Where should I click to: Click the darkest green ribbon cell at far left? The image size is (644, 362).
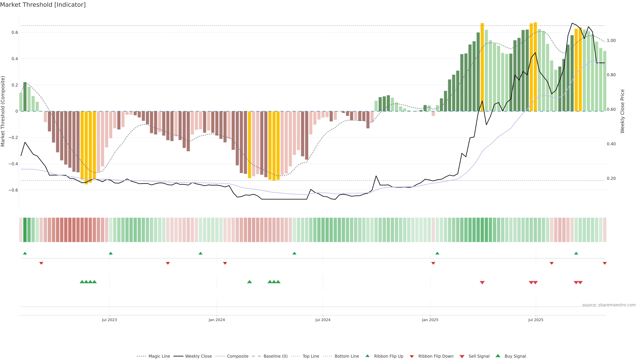pos(25,230)
